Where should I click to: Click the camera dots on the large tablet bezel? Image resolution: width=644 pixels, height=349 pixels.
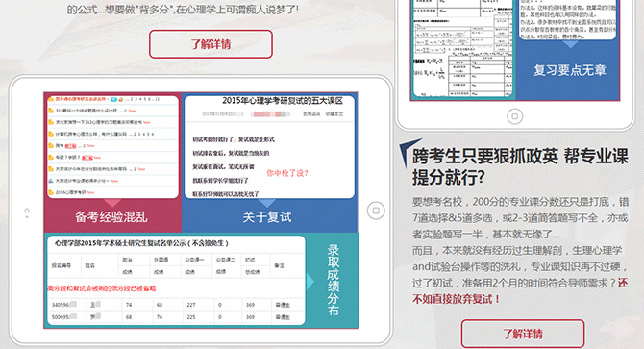(x=27, y=212)
